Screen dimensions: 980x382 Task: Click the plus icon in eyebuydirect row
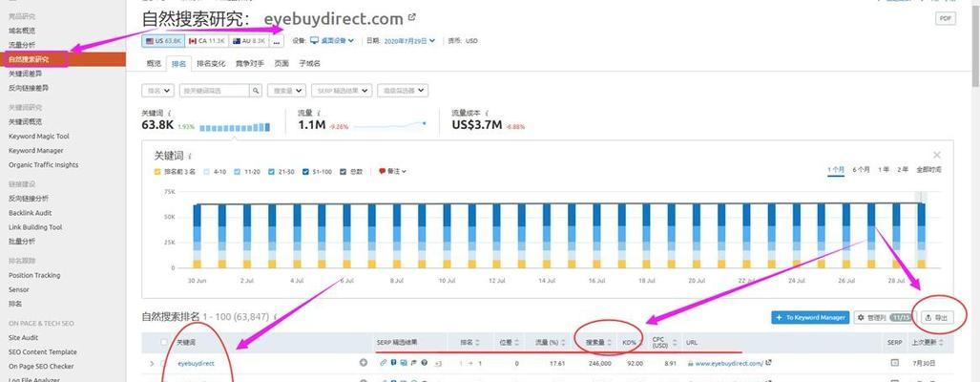click(364, 363)
